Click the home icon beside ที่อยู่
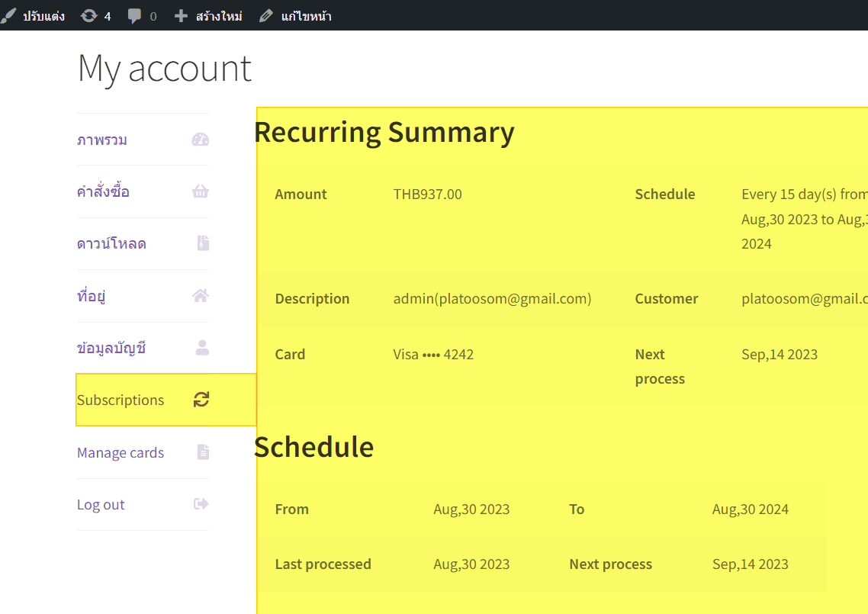This screenshot has width=868, height=614. pos(201,296)
